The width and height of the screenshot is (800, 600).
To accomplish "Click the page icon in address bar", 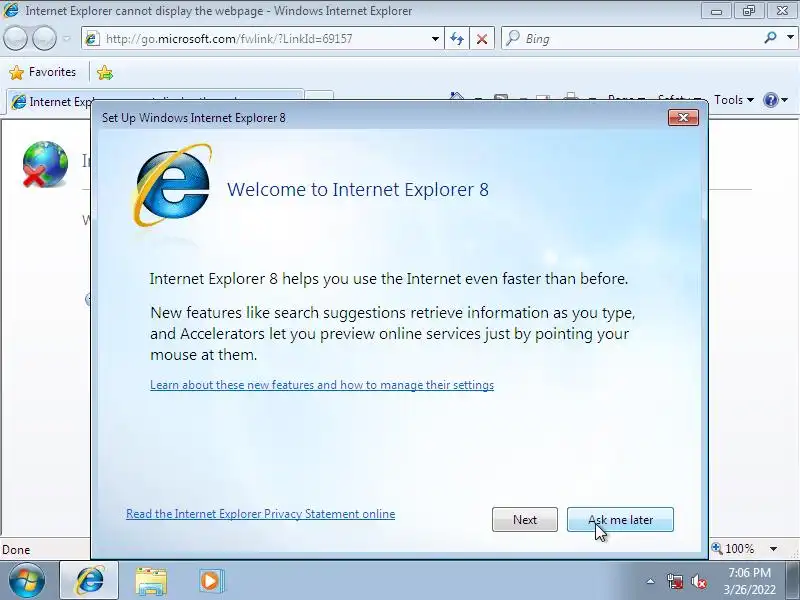I will (92, 39).
